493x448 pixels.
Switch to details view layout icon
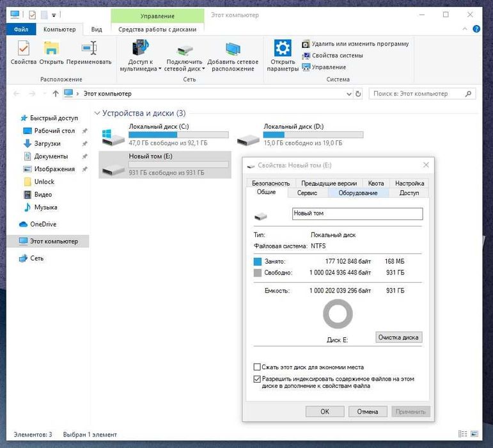point(462,434)
